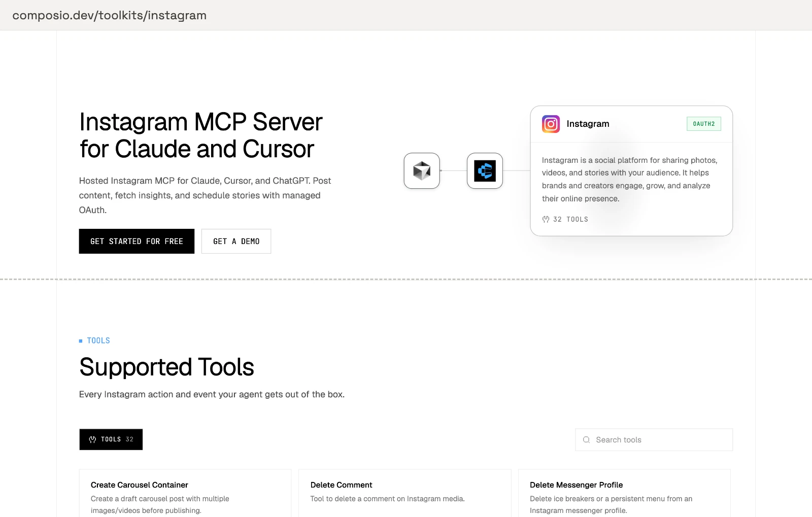The height and width of the screenshot is (517, 812).
Task: Click the Instagram logo icon in the card
Action: [x=551, y=124]
